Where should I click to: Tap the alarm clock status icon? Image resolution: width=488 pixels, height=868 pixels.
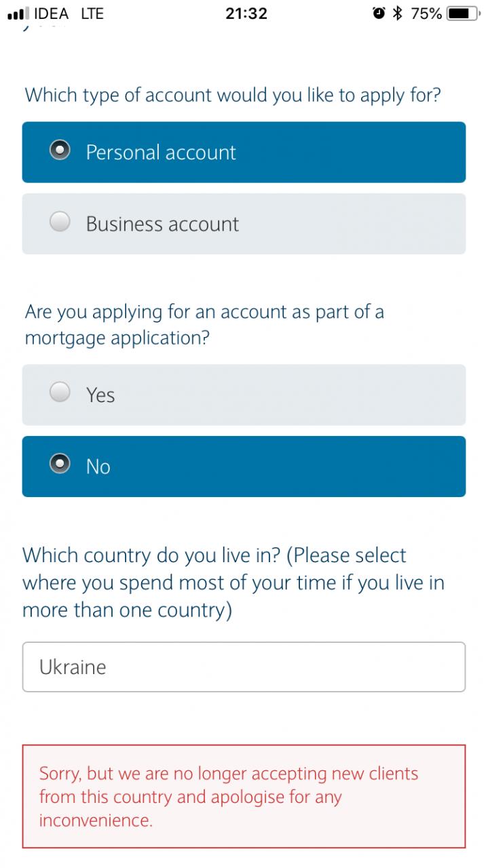(379, 14)
